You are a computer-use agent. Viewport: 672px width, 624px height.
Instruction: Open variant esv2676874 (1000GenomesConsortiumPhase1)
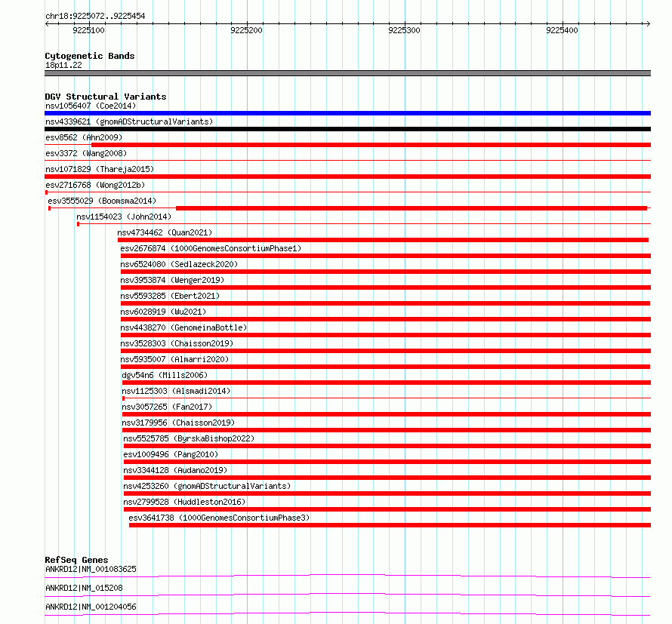[x=211, y=248]
